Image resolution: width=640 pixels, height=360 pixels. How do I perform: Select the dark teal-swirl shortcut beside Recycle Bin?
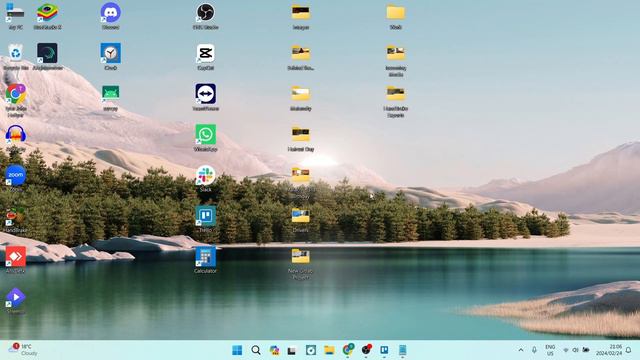[x=47, y=57]
